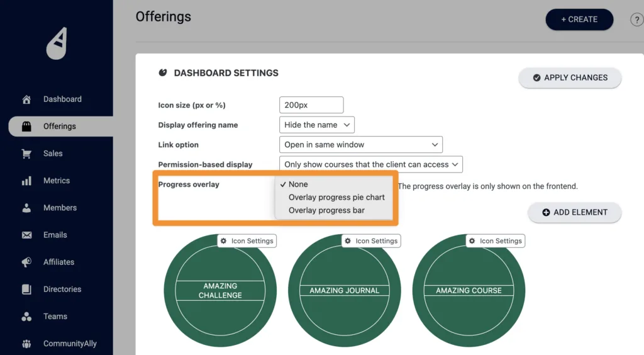Click the Dashboard home icon
The image size is (644, 355).
tap(26, 99)
